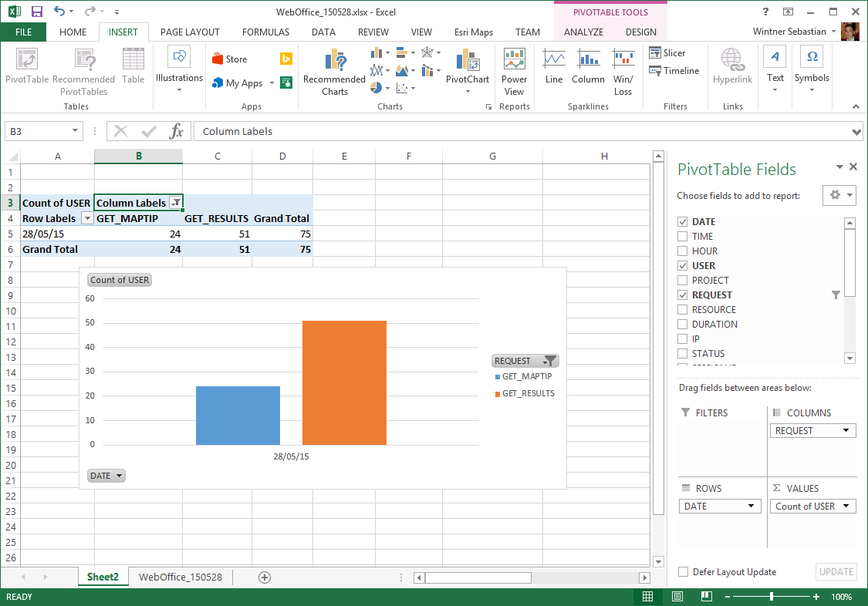The width and height of the screenshot is (868, 606).
Task: Open the Power View report tool
Action: [x=514, y=71]
